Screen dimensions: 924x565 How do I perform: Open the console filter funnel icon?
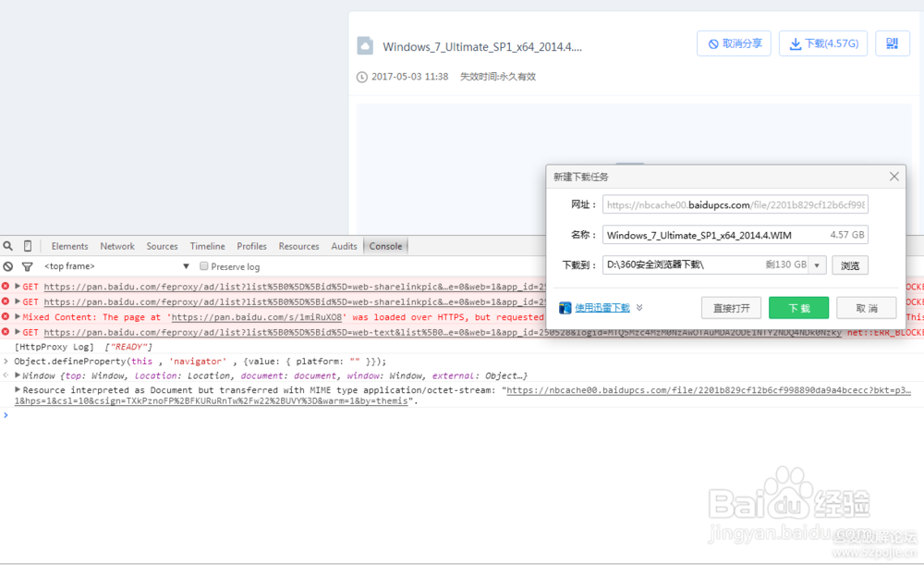point(27,266)
